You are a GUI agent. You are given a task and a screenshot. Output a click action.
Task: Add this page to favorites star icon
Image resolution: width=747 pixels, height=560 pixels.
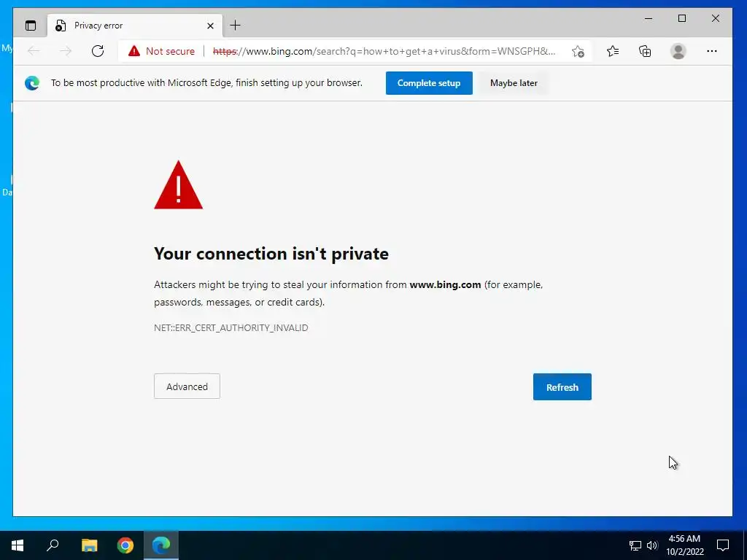(578, 51)
